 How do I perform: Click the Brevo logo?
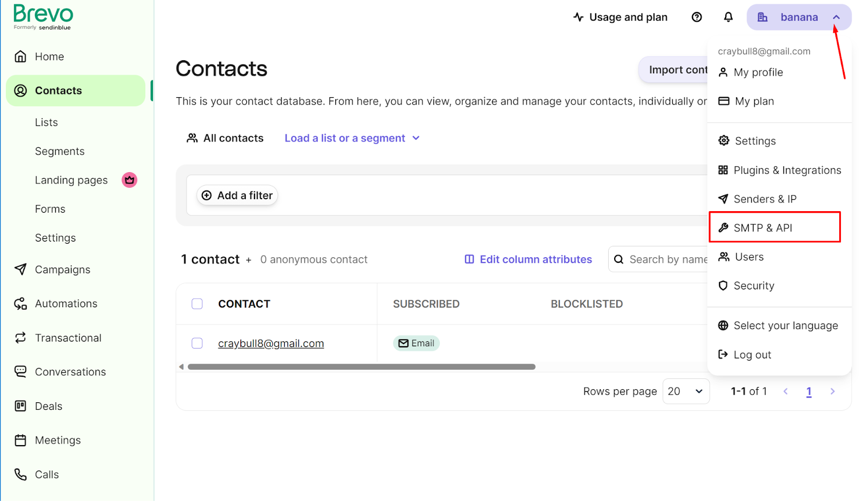click(43, 17)
